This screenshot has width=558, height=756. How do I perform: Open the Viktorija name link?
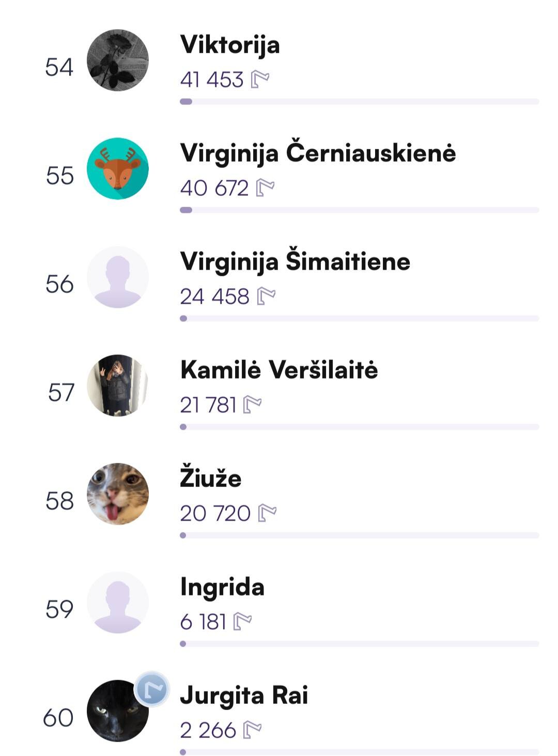tap(230, 45)
